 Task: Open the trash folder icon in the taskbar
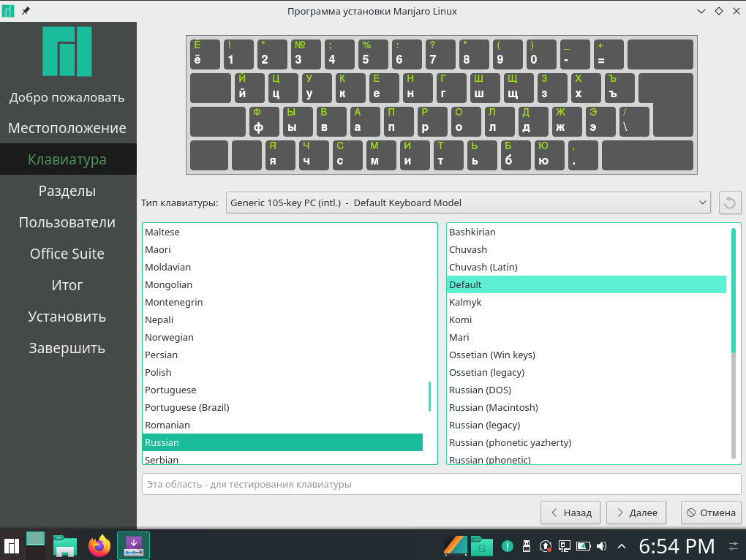point(482,545)
